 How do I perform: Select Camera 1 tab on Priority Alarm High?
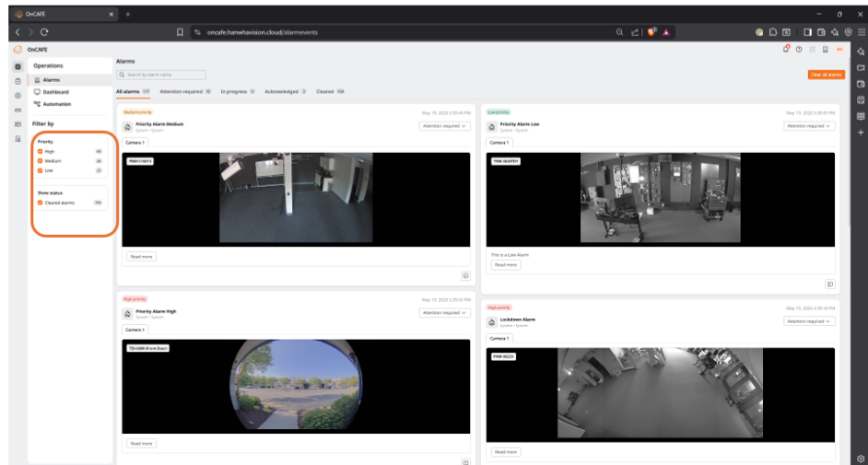coord(135,330)
